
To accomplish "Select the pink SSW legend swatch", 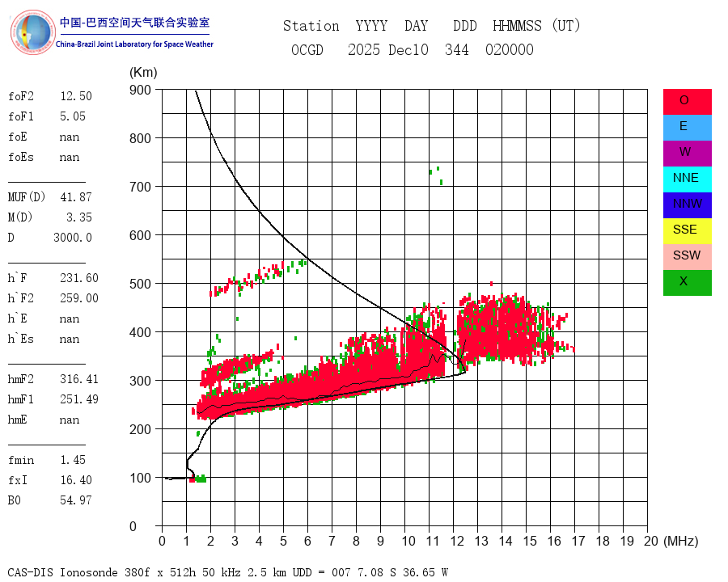I will click(x=687, y=257).
